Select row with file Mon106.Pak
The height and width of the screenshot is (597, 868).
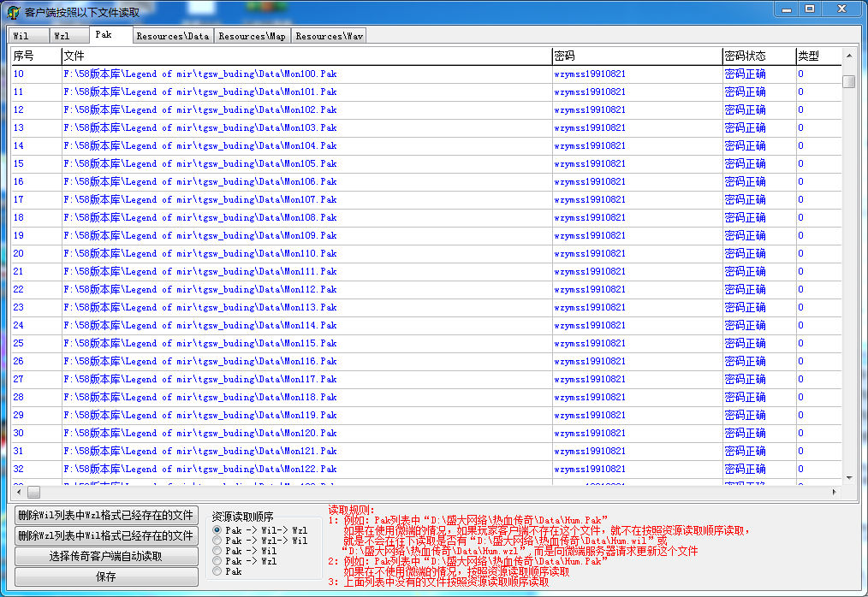click(x=426, y=181)
